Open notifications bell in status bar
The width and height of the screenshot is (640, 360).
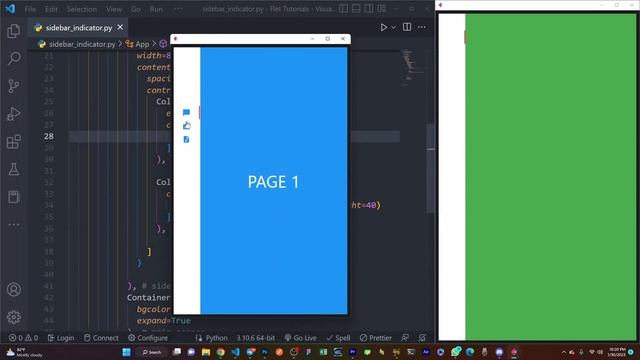point(422,338)
